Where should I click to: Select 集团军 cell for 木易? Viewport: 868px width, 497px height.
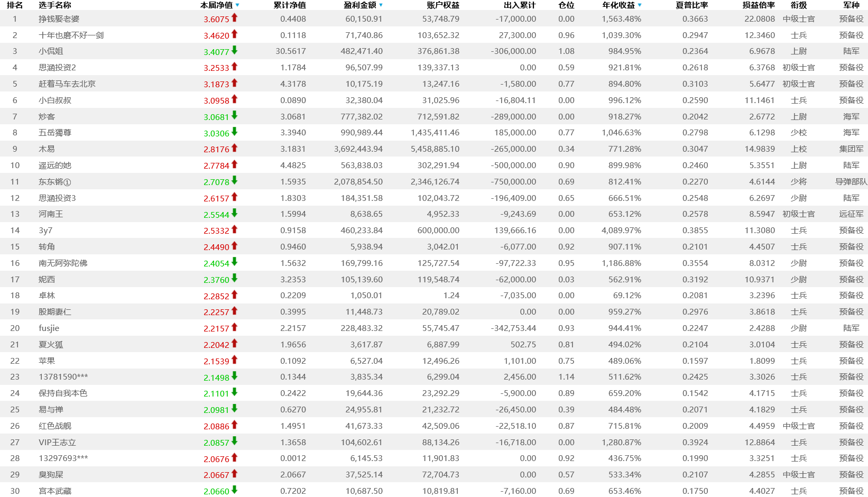click(x=851, y=149)
